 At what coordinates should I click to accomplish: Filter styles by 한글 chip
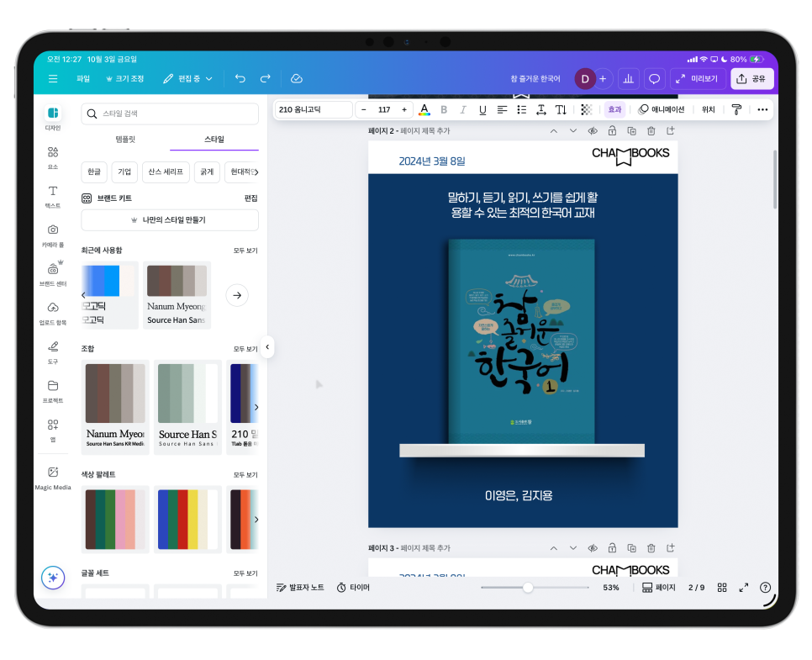coord(94,172)
